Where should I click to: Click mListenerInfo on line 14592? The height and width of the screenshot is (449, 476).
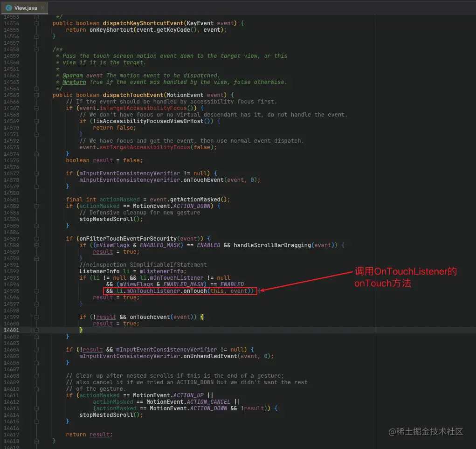coord(161,271)
